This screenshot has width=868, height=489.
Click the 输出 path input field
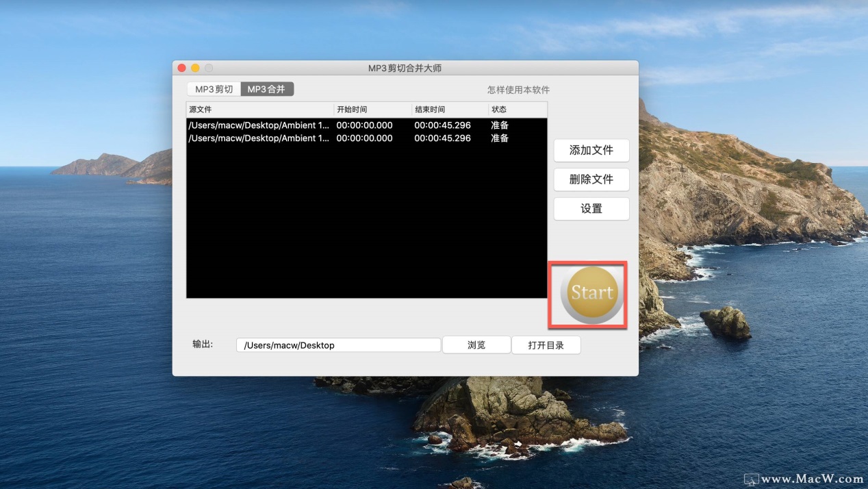click(x=338, y=345)
